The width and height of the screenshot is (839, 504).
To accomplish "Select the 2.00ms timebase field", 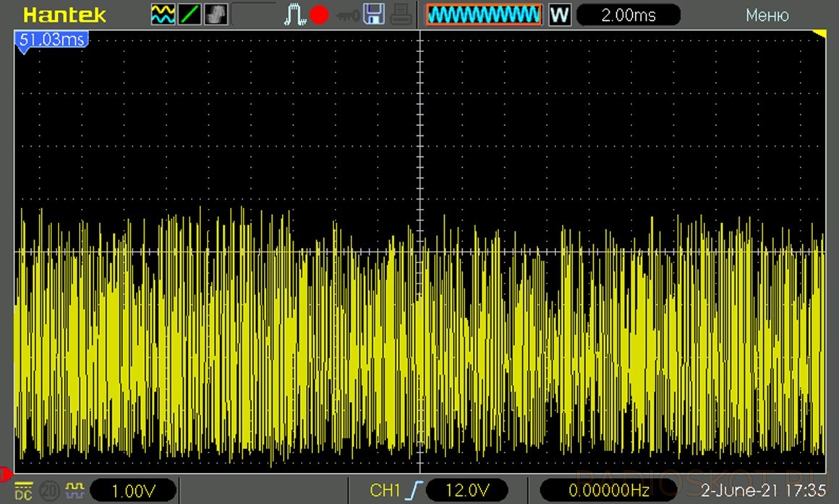I will pyautogui.click(x=629, y=14).
